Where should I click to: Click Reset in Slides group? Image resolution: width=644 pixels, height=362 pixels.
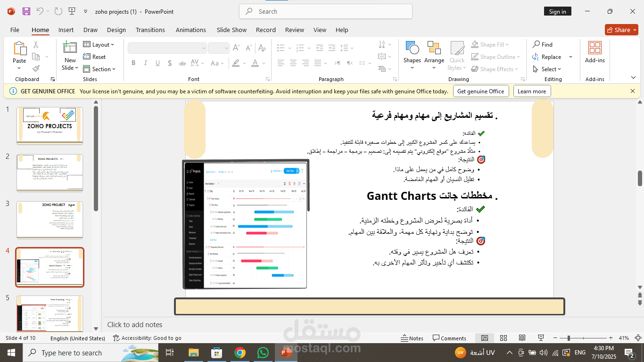tap(95, 57)
